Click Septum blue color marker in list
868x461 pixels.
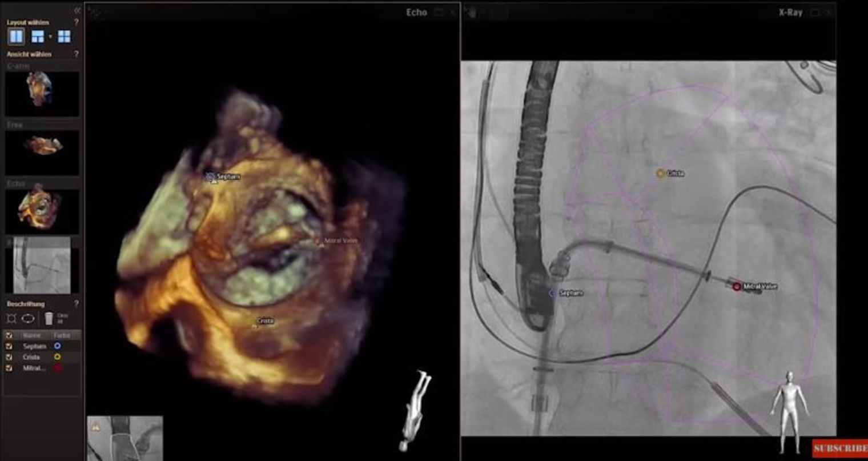coord(57,346)
